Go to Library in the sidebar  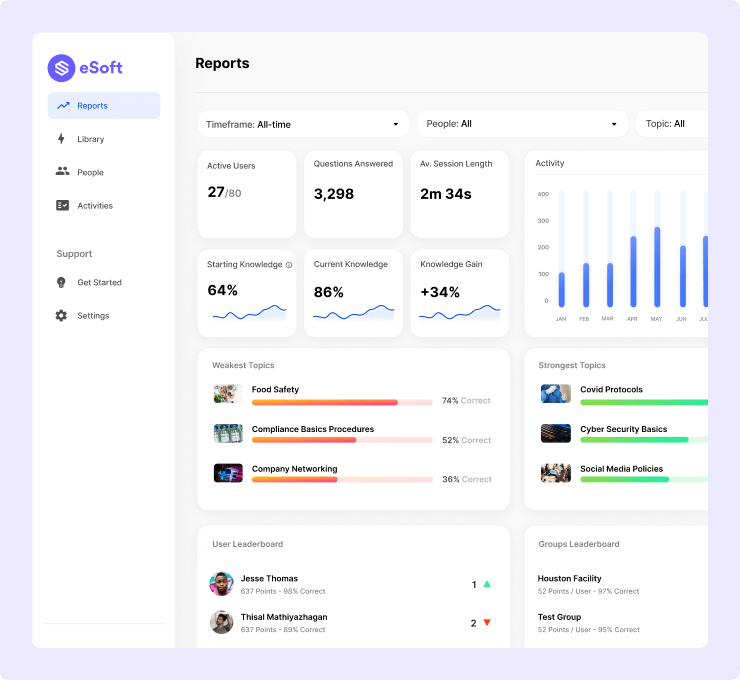coord(90,139)
